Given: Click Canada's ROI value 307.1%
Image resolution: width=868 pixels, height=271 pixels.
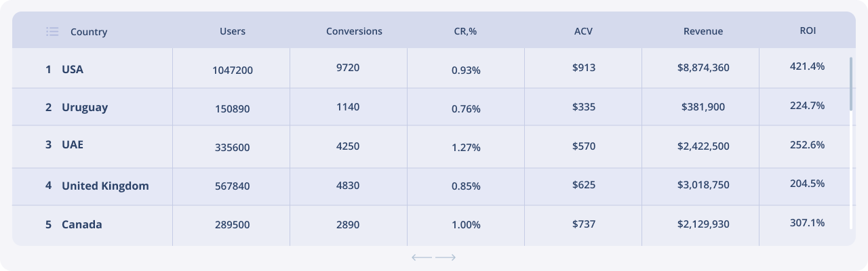Looking at the screenshot, I should [x=807, y=222].
